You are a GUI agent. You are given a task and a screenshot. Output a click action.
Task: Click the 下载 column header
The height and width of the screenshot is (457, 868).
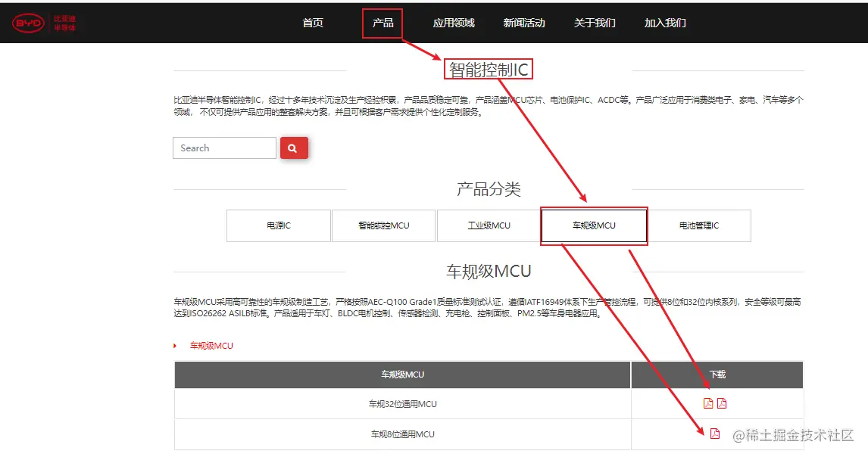point(717,375)
